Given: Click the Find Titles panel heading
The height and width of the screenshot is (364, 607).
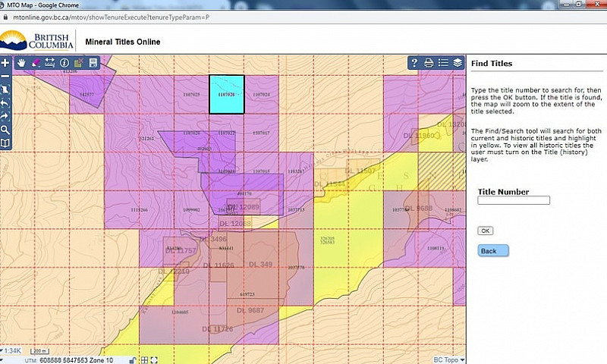Looking at the screenshot, I should [492, 64].
